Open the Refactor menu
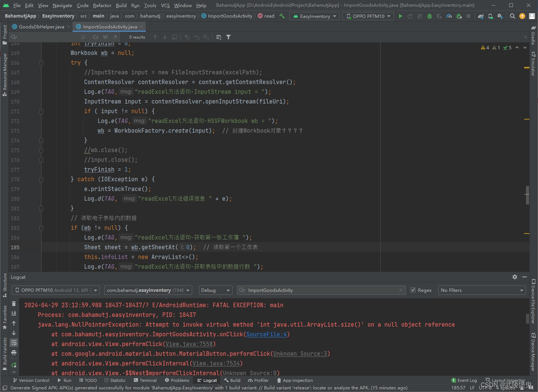This screenshot has height=392, width=538. pyautogui.click(x=102, y=5)
